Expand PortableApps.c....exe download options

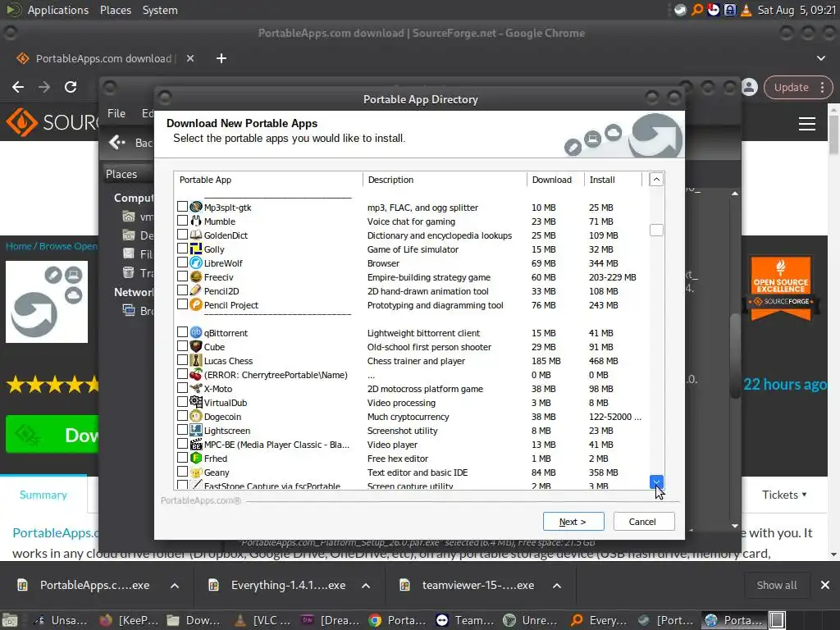click(x=175, y=586)
